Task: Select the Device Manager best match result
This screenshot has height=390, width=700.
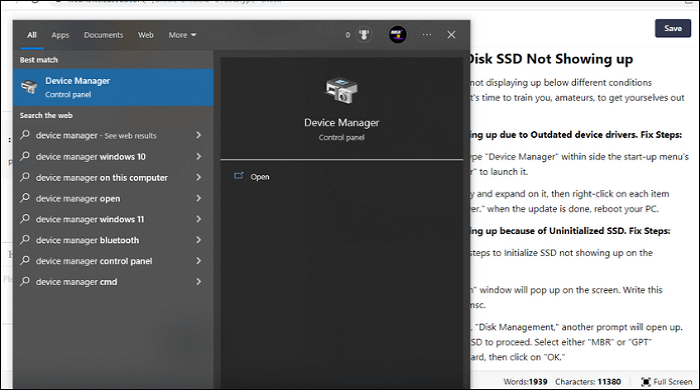Action: pos(113,87)
